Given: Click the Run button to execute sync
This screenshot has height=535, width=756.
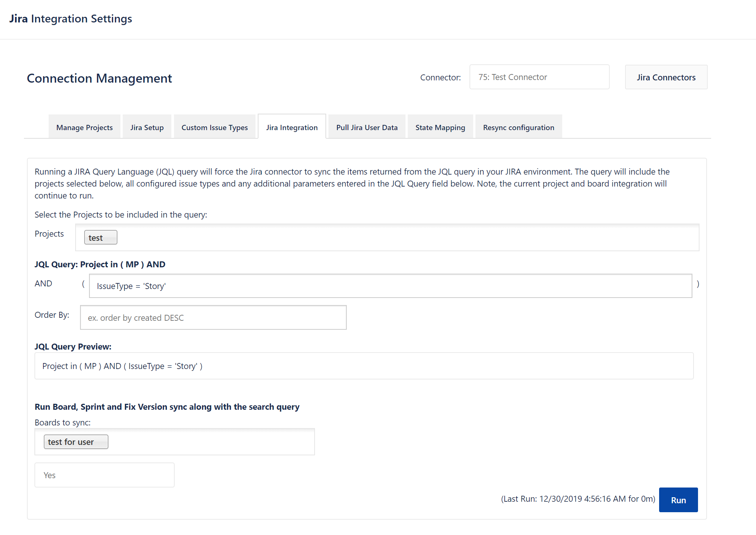Looking at the screenshot, I should (678, 500).
